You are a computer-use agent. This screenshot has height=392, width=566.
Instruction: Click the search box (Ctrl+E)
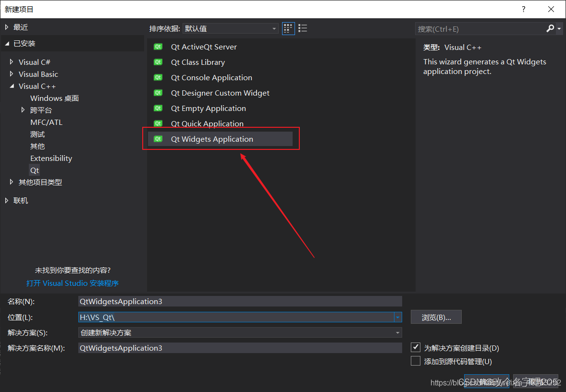click(480, 29)
